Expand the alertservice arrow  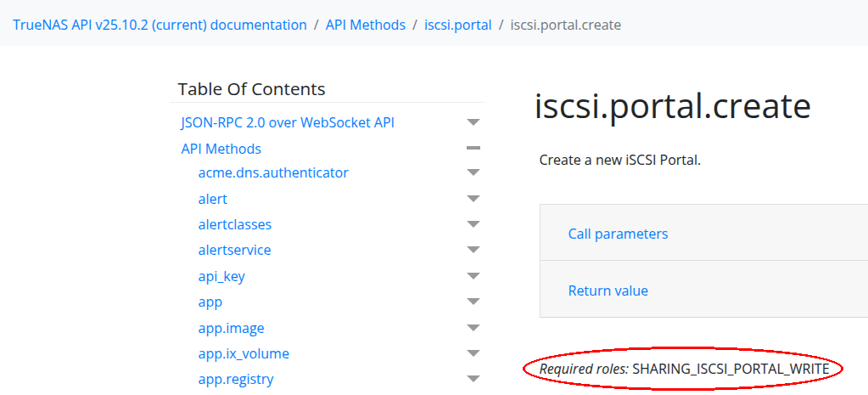point(473,251)
